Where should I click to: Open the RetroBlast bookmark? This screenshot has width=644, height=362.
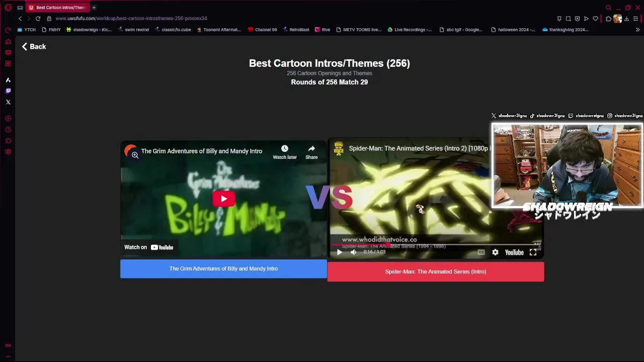(x=296, y=30)
